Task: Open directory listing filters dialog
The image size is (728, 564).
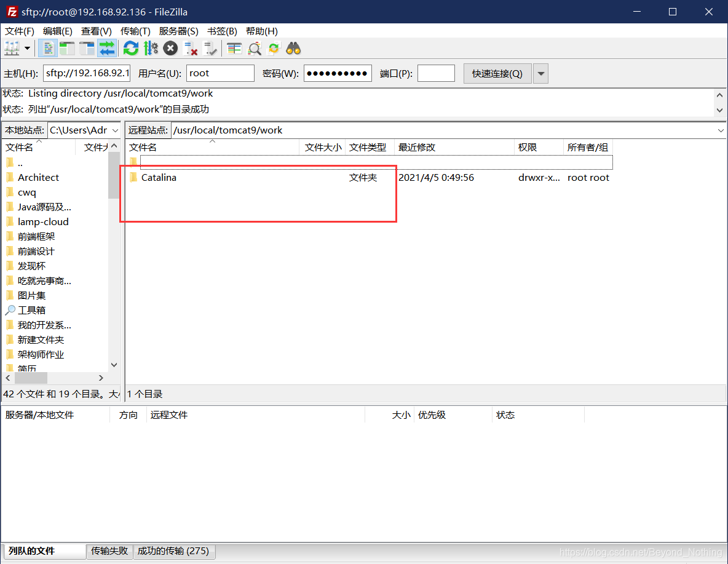Action: coord(234,49)
